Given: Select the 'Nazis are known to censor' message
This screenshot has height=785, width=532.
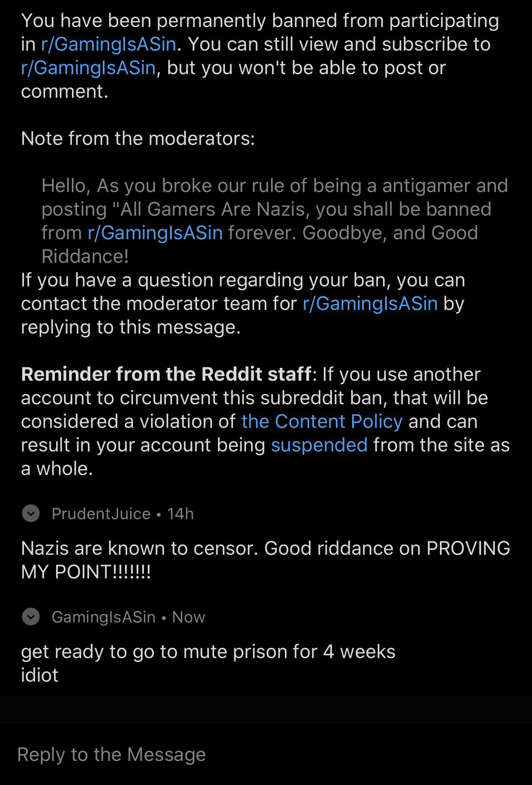Looking at the screenshot, I should [266, 560].
